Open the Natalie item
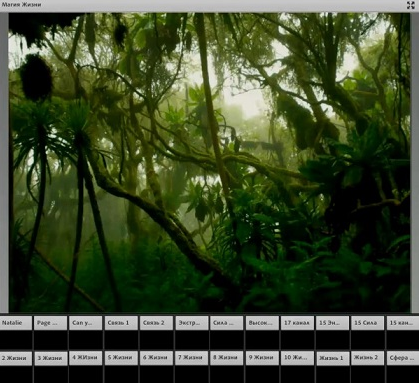This screenshot has height=383, width=419. point(16,323)
